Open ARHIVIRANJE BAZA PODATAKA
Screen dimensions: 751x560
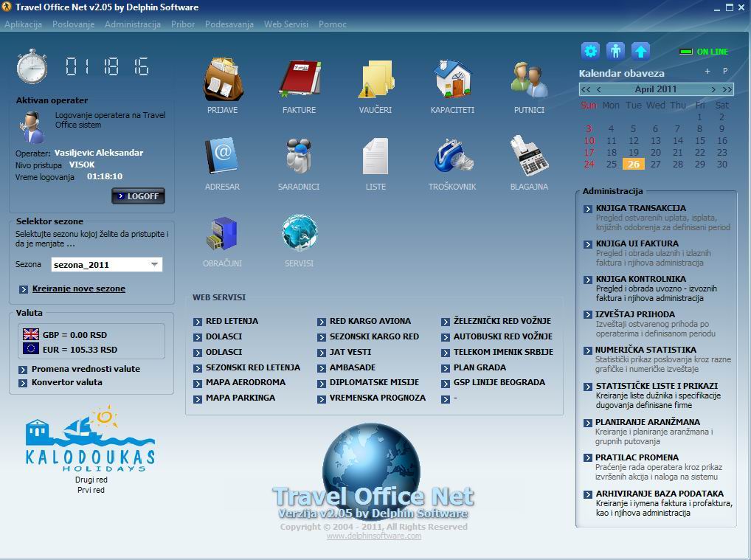[x=660, y=494]
